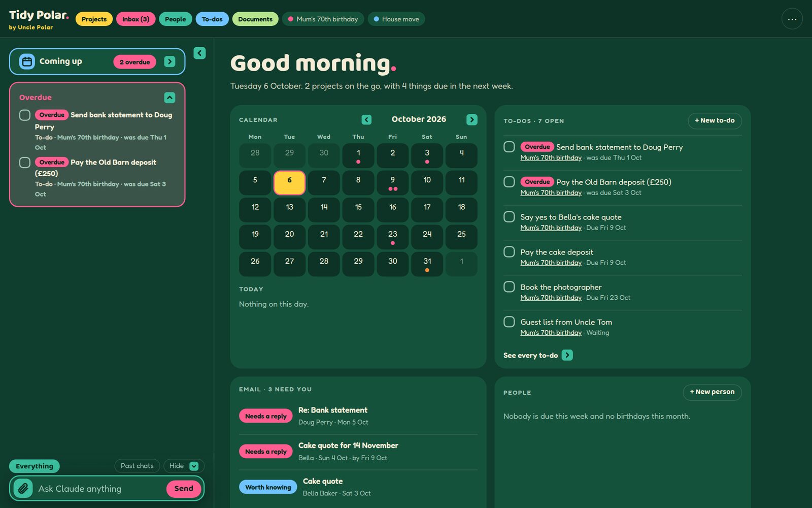This screenshot has width=812, height=508.
Task: Collapse the Overdue section
Action: coord(170,98)
